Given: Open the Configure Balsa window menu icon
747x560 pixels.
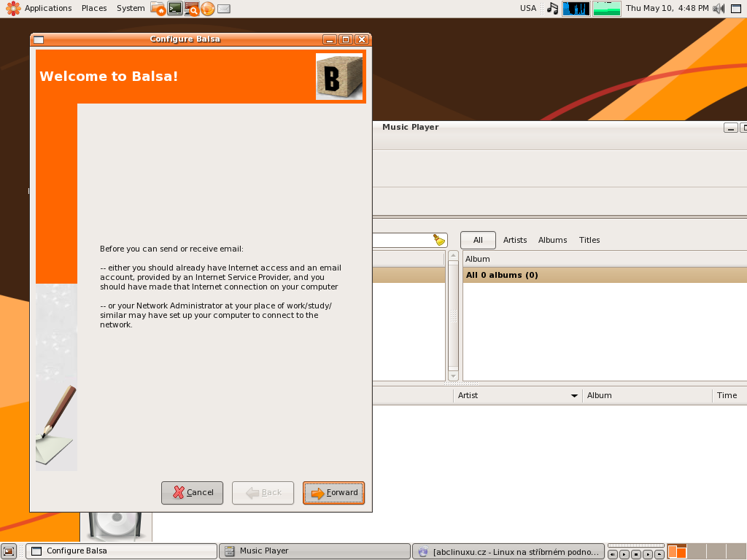Looking at the screenshot, I should click(39, 39).
